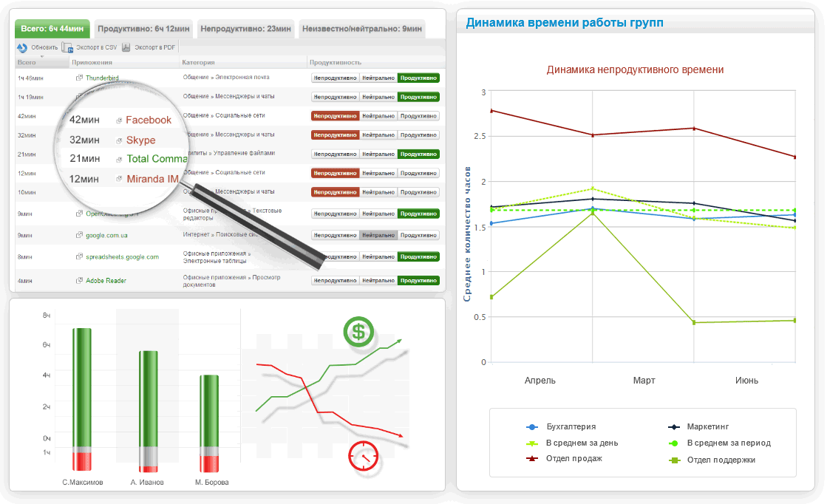Toggle В среднем за период legend entry
The height and width of the screenshot is (504, 827).
click(719, 443)
